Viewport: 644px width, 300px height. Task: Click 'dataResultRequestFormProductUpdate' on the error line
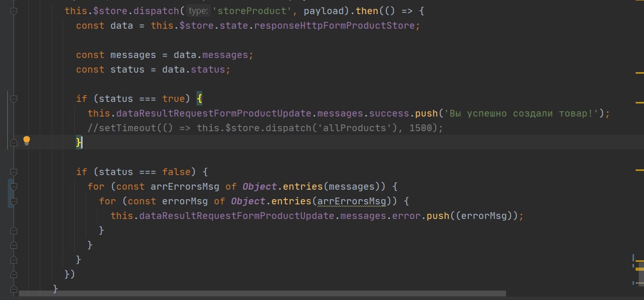click(x=236, y=215)
